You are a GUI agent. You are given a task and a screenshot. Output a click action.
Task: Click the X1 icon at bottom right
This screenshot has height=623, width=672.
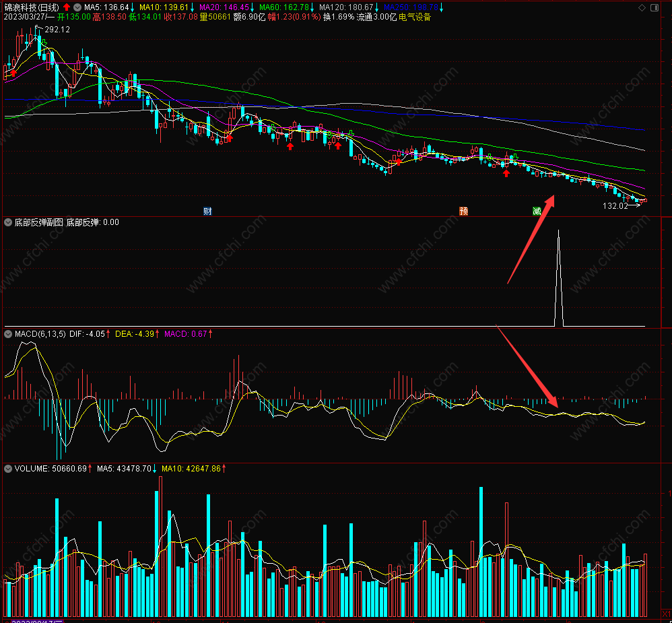click(x=667, y=614)
